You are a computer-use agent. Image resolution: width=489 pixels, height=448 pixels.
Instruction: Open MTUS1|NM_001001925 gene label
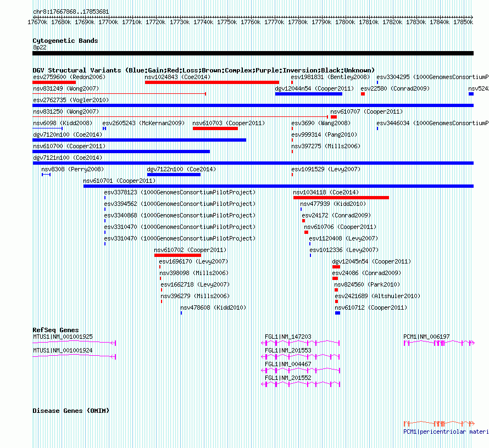63,337
